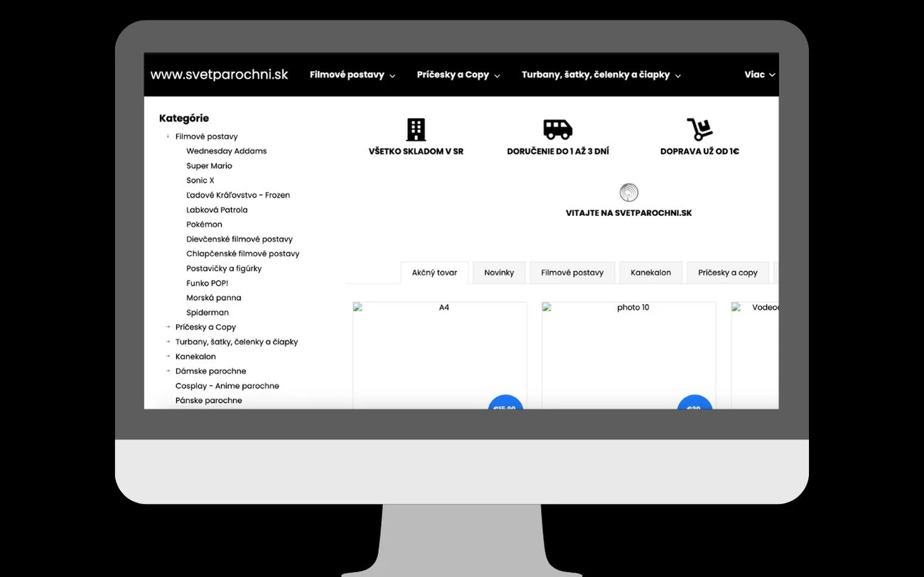The height and width of the screenshot is (577, 924).
Task: Open Pánske parochne category
Action: (209, 401)
